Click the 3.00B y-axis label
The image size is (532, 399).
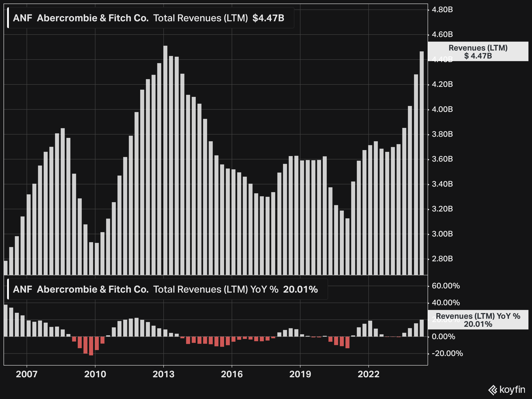442,234
